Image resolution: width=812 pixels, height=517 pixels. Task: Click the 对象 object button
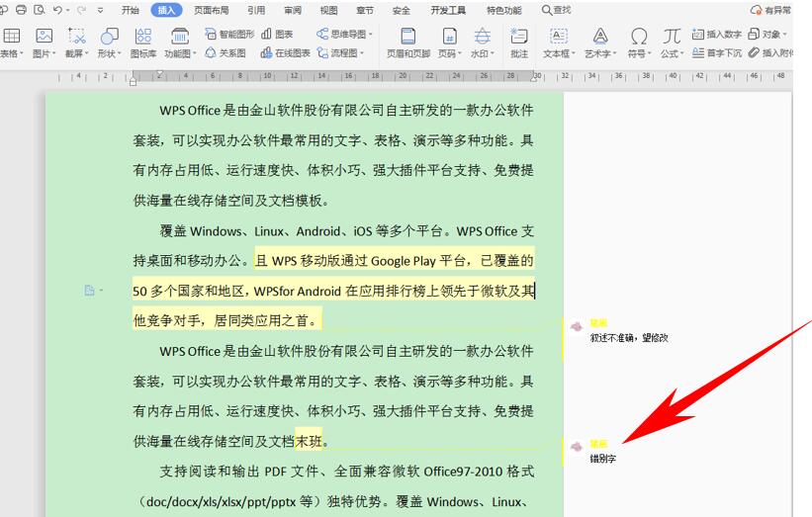click(767, 35)
